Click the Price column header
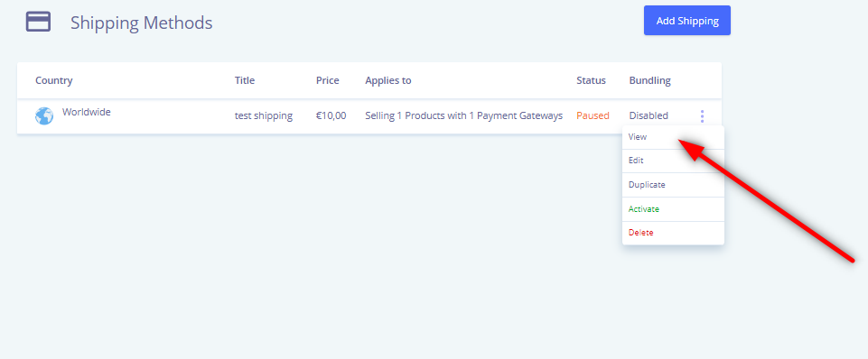Image resolution: width=868 pixels, height=359 pixels. coord(328,80)
